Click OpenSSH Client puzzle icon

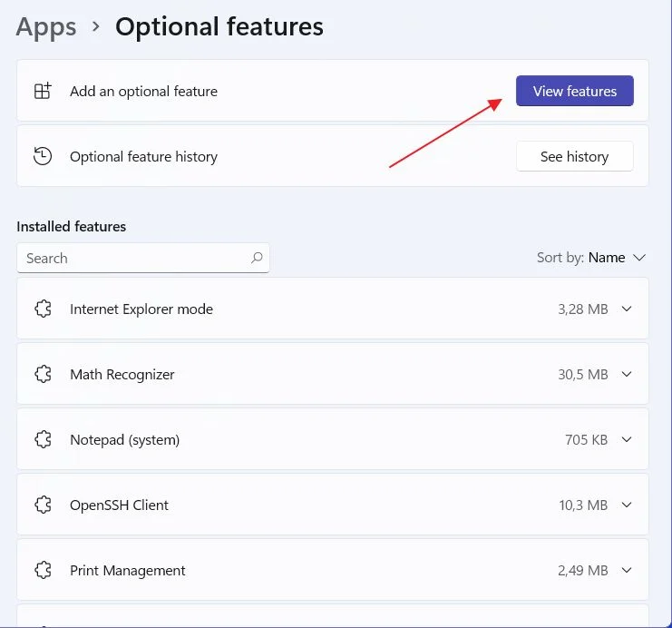[x=43, y=505]
